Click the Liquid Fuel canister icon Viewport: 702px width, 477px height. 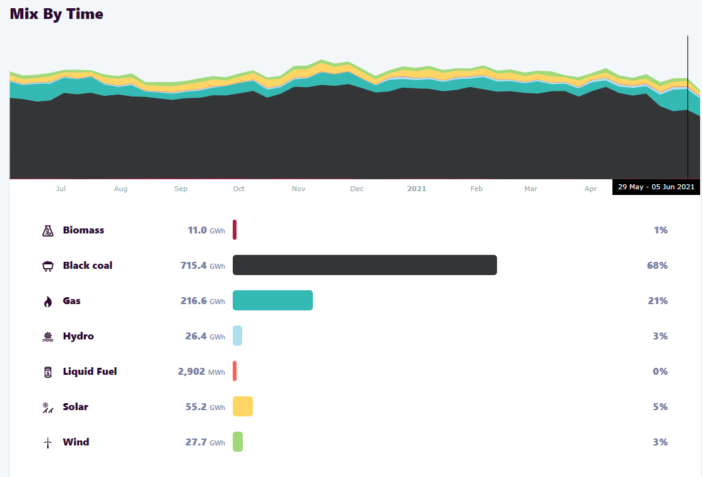pyautogui.click(x=47, y=372)
